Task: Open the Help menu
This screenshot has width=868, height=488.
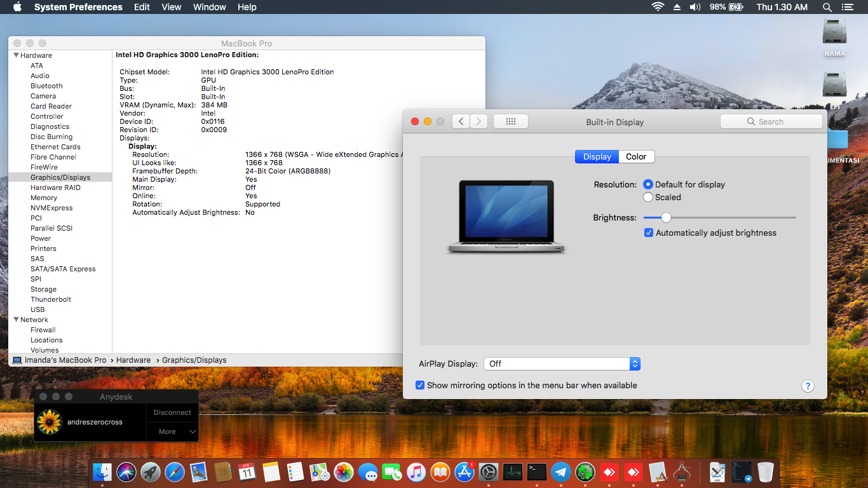Action: pos(247,7)
